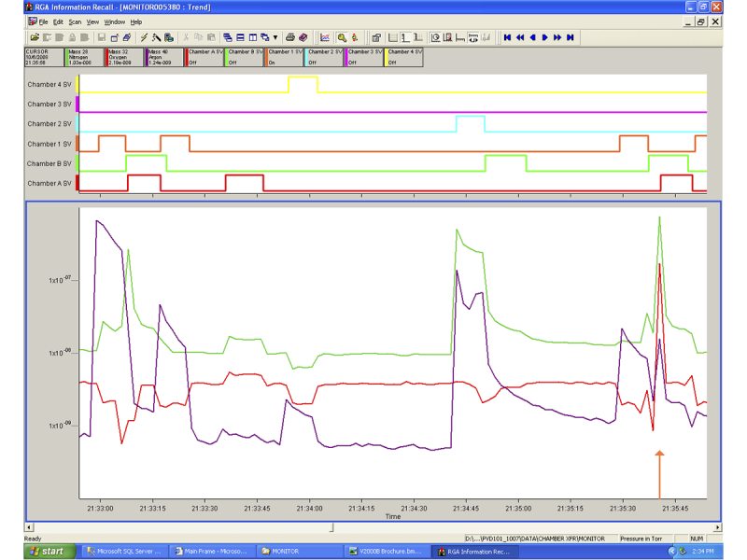Expand the window layout dropdown arrow
Viewport: 747px width, 560px height.
point(275,37)
